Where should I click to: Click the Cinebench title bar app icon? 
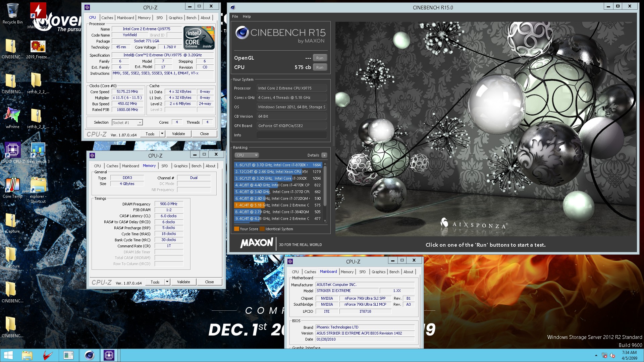233,7
